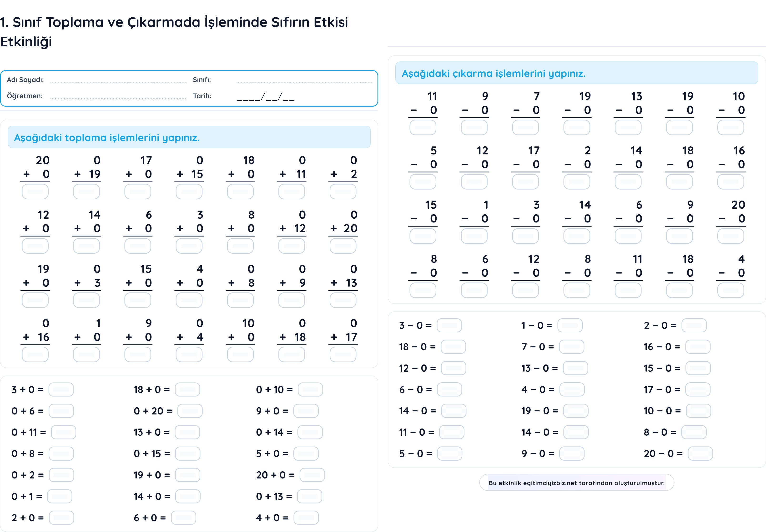Screen dimensions: 766x532
Task: Click answer box under vertical 4 − 0
Action: click(x=730, y=290)
